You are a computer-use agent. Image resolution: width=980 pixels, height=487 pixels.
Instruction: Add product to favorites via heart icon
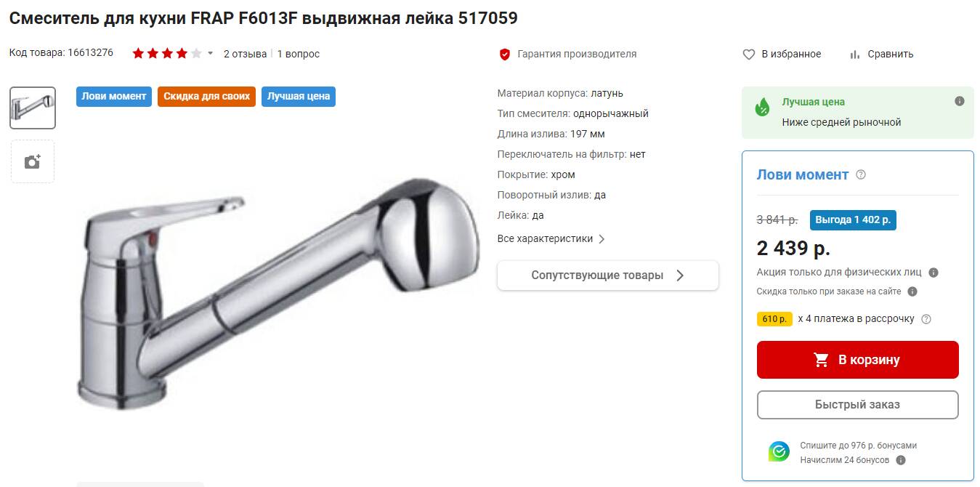point(749,55)
